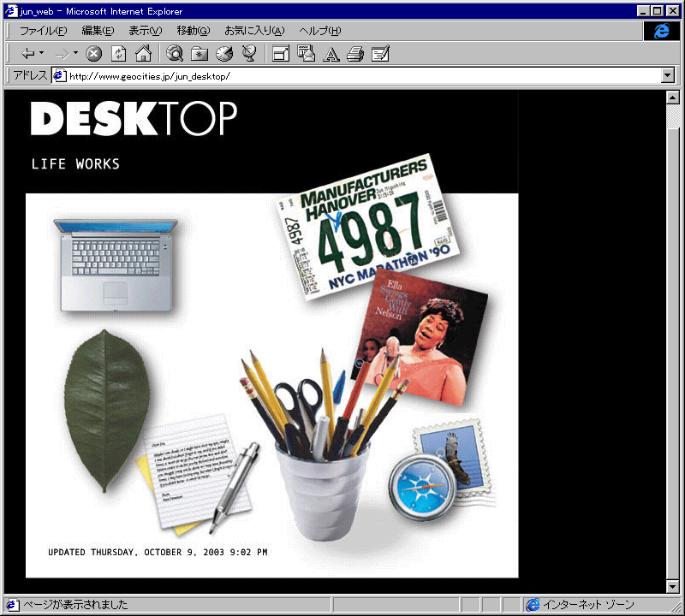Open the Favorites folder toolbar icon

pos(200,54)
